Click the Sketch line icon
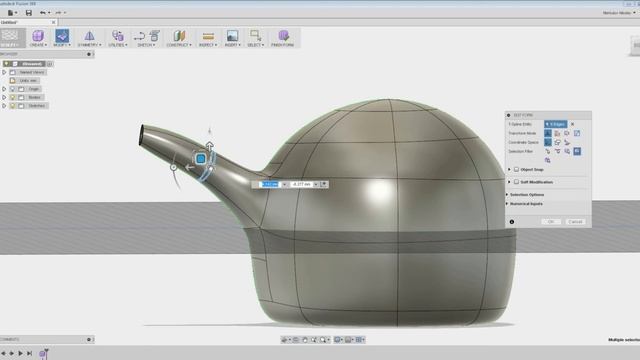This screenshot has width=640, height=360. coord(140,36)
